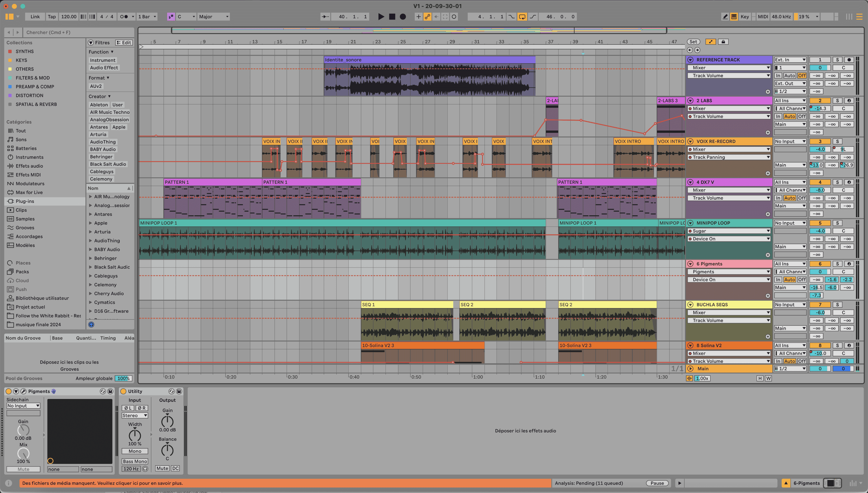Click the automation arm button

pos(427,17)
